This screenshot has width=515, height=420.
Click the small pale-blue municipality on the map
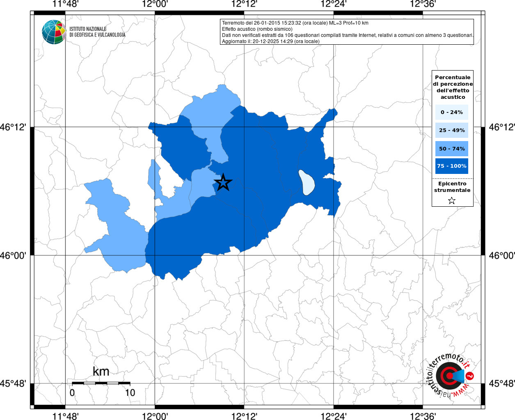[x=306, y=183]
